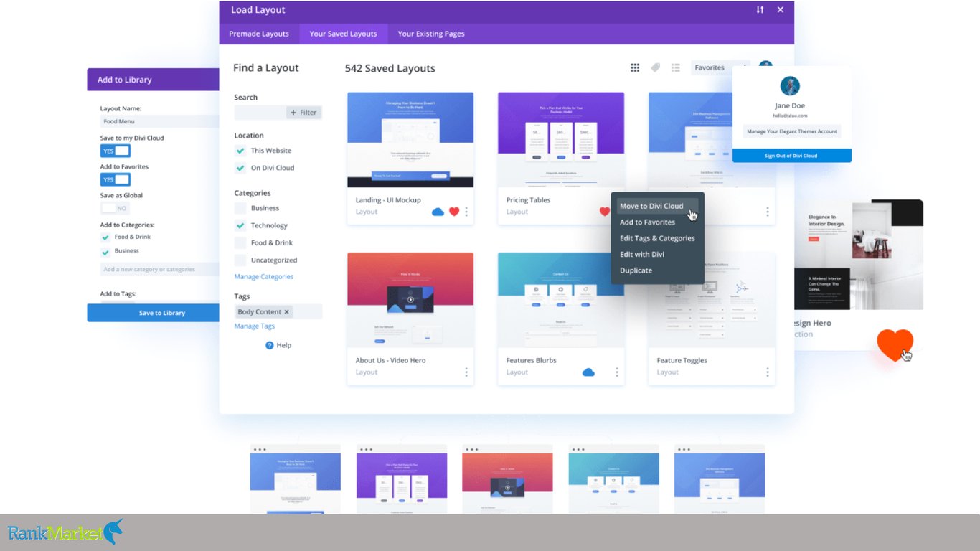Open Manage Tags link
Image resolution: width=980 pixels, height=551 pixels.
(x=255, y=326)
